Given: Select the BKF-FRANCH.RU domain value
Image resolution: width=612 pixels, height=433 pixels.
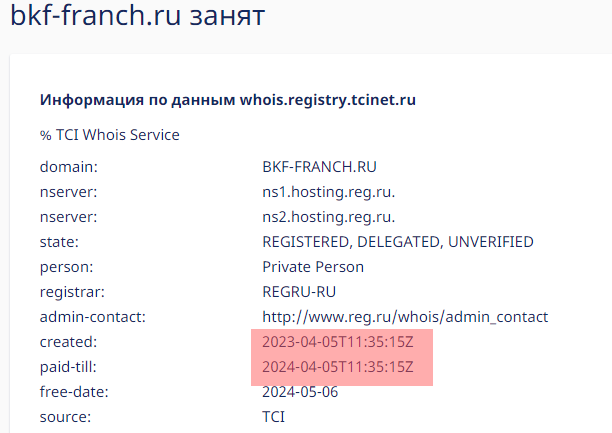Looking at the screenshot, I should click(319, 167).
